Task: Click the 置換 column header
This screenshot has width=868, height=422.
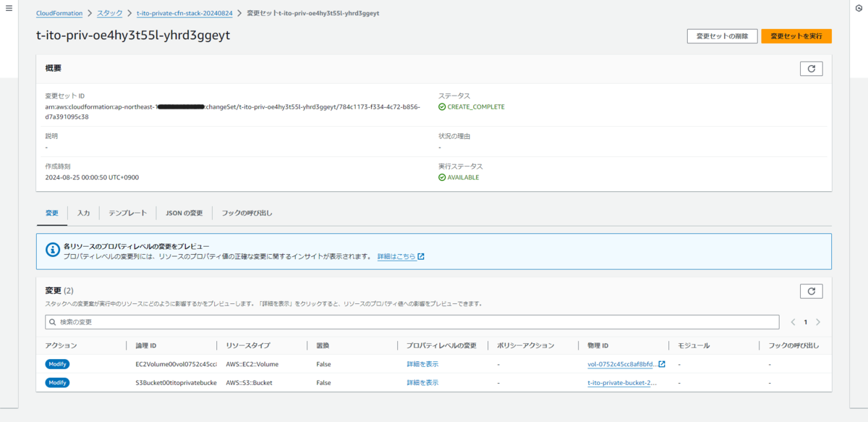Action: (323, 345)
